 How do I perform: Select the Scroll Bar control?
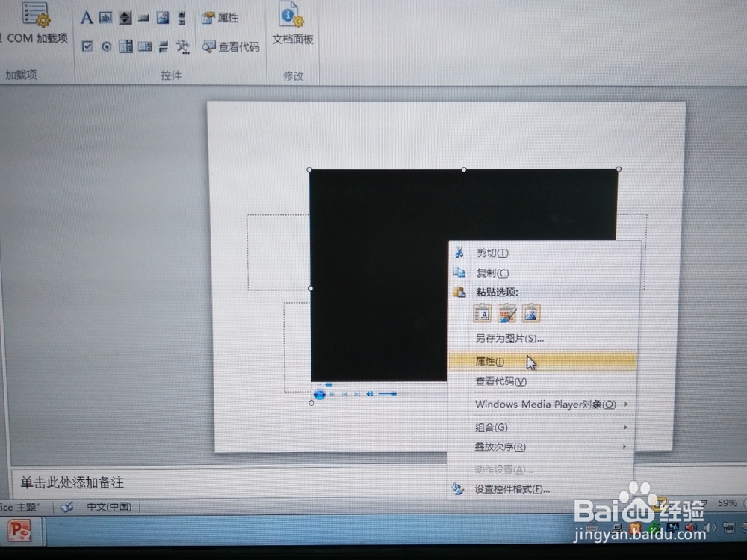pos(182,18)
